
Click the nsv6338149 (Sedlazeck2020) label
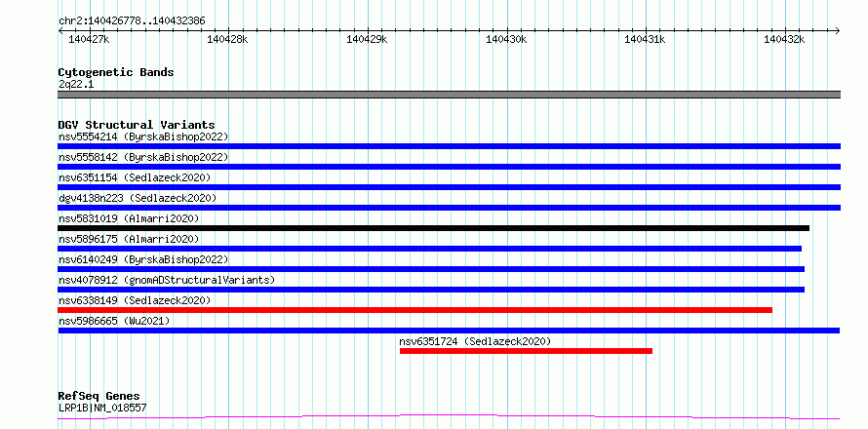pos(135,300)
